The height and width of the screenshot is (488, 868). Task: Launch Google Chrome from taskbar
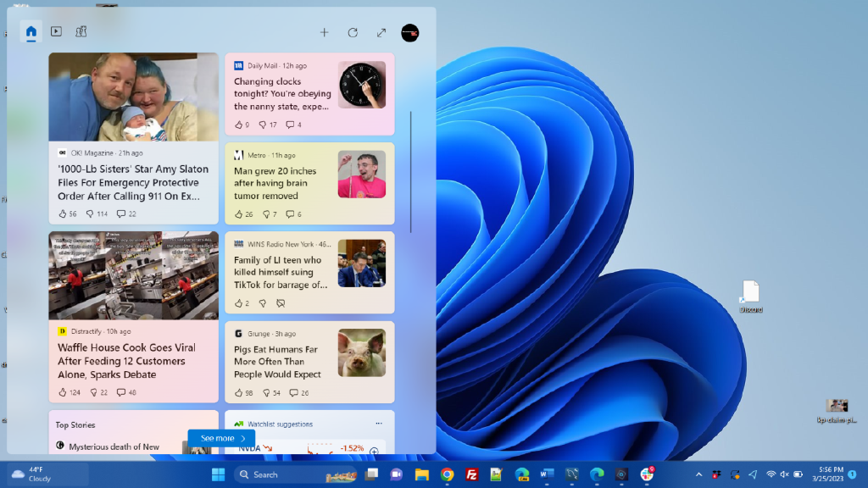click(447, 474)
